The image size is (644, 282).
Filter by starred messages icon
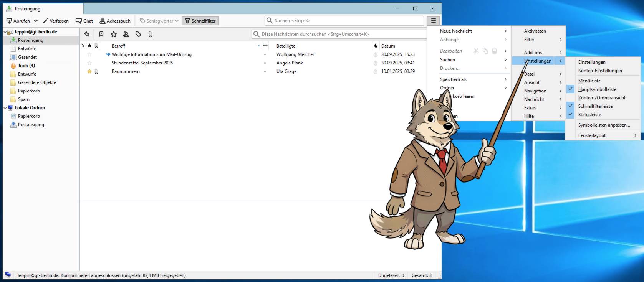pos(114,34)
